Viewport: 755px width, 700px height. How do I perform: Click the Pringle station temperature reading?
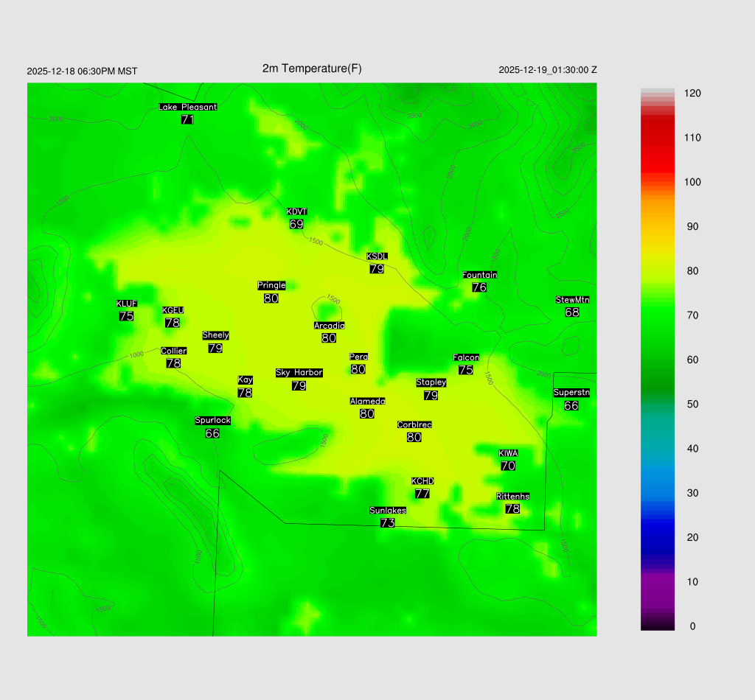[271, 298]
